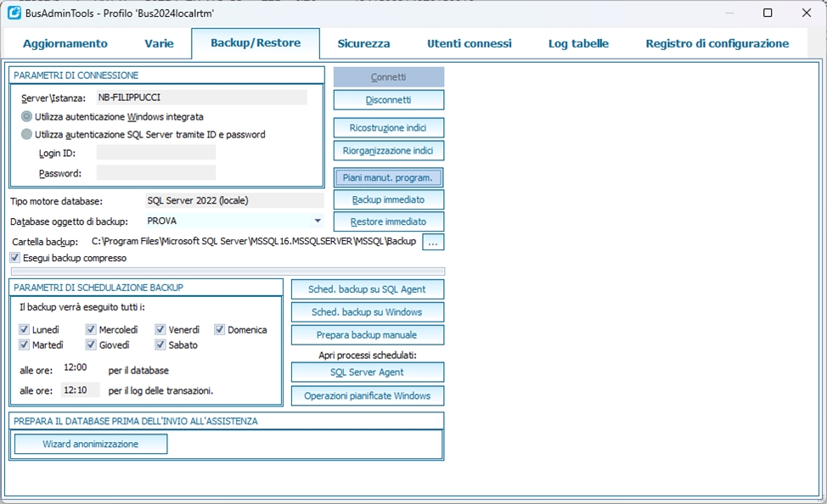
Task: Toggle Domenica checkbox
Action: (x=219, y=329)
